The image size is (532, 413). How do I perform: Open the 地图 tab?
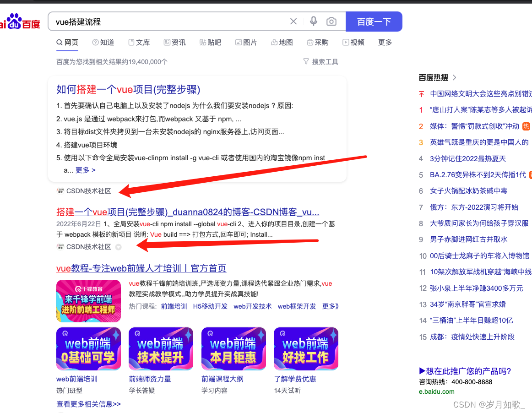(282, 43)
